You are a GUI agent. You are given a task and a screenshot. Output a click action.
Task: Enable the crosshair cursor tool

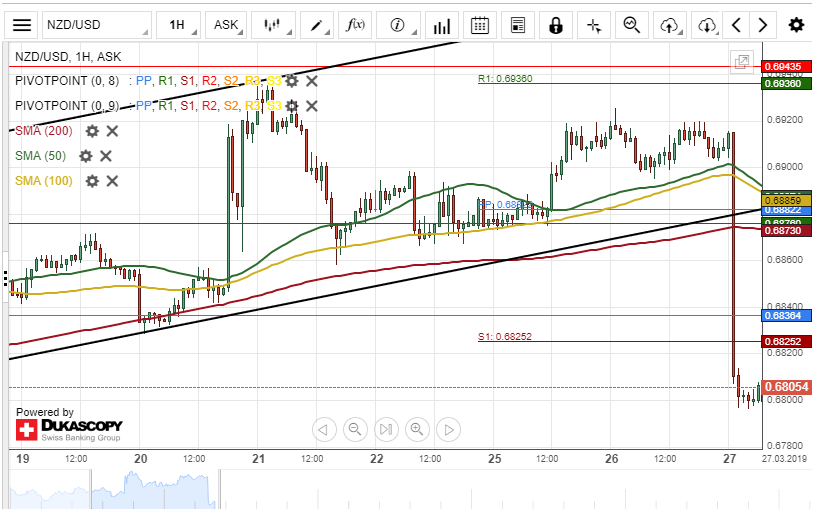click(594, 25)
